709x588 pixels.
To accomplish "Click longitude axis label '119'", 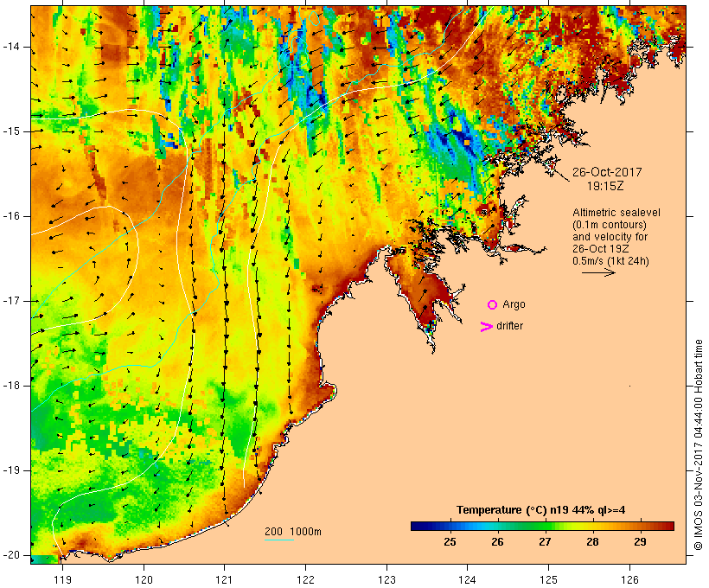I will click(x=62, y=580).
